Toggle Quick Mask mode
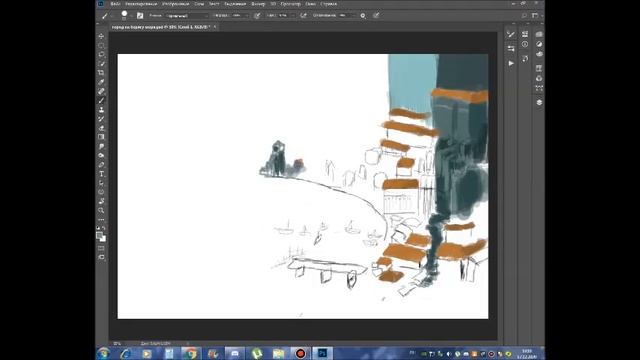 [x=101, y=248]
